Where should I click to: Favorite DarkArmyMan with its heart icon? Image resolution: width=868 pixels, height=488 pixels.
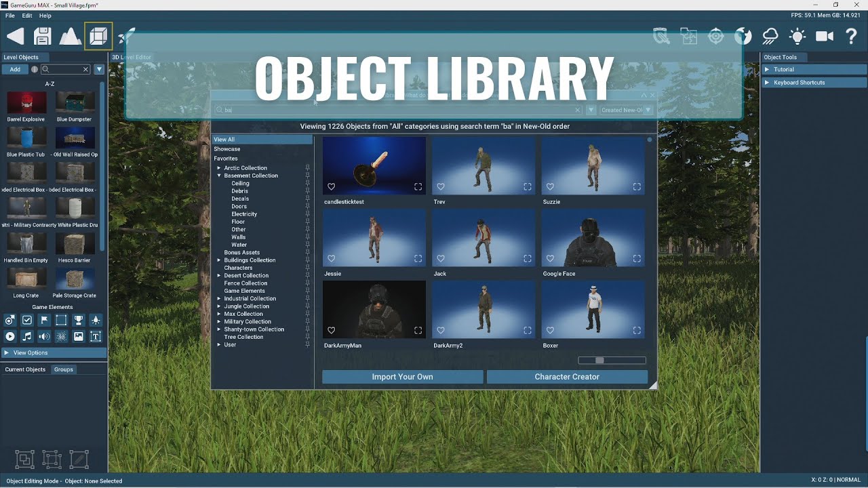332,330
